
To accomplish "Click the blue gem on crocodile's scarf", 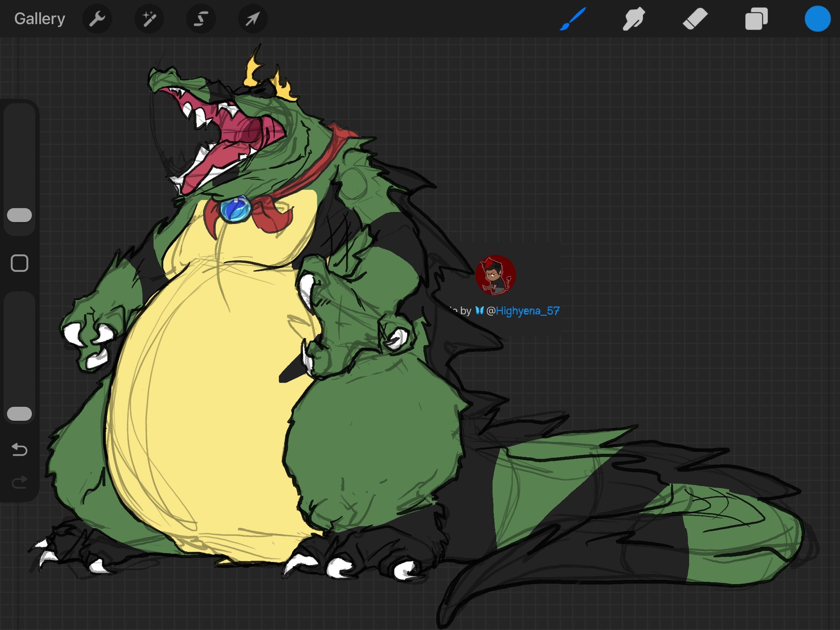I will (236, 210).
